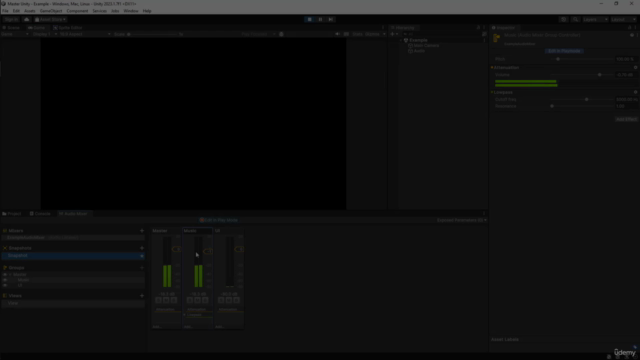The width and height of the screenshot is (640, 360).
Task: Mute the Music mixer strip
Action: [198, 300]
